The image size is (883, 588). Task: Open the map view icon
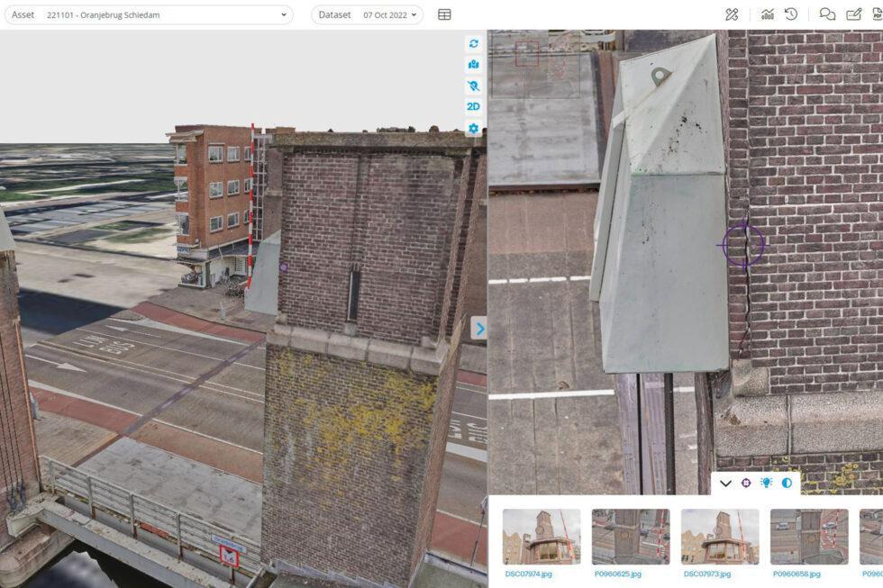473,65
